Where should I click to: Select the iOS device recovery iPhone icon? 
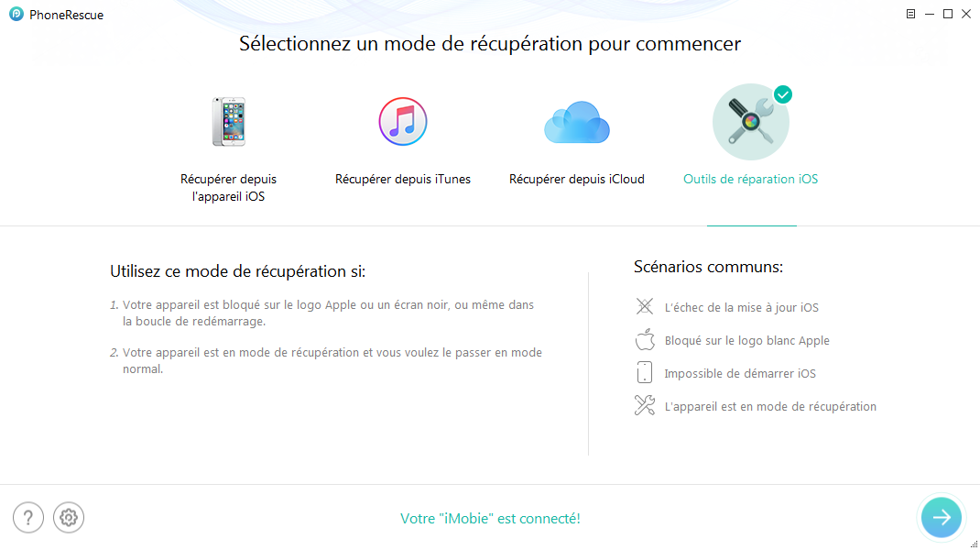click(x=228, y=122)
